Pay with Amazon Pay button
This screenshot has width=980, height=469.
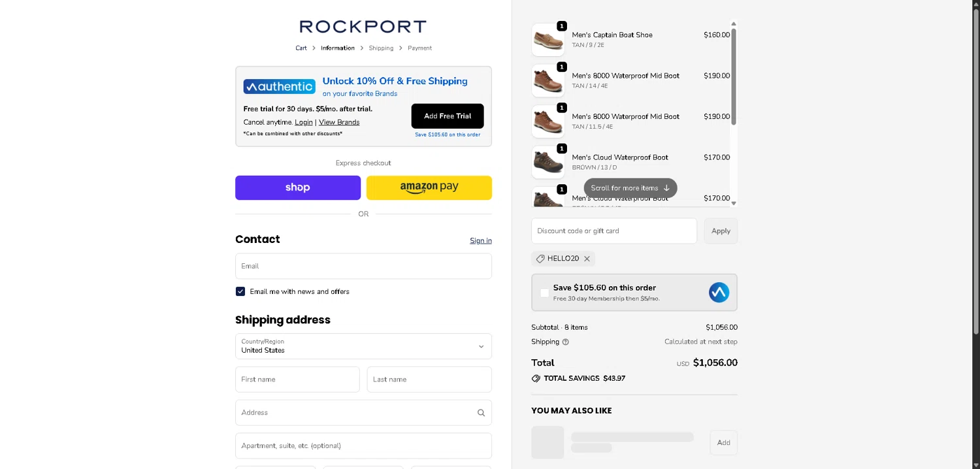click(x=429, y=187)
